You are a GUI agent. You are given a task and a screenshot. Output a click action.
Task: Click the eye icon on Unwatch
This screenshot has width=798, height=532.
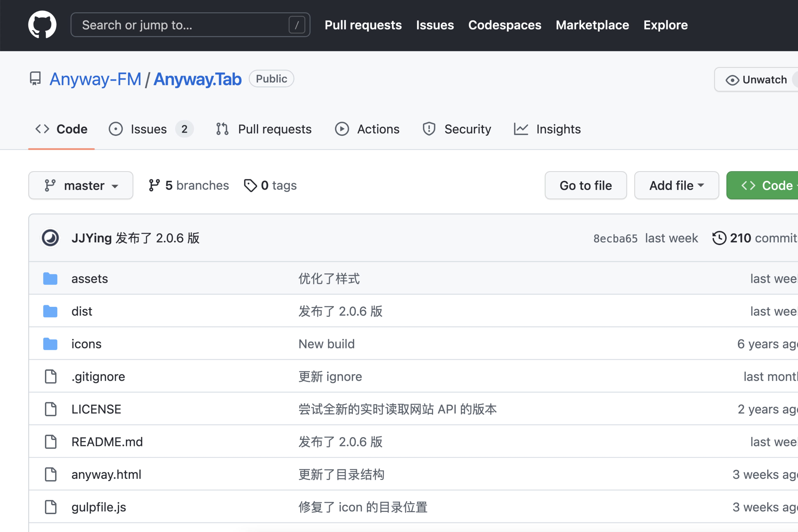(732, 80)
